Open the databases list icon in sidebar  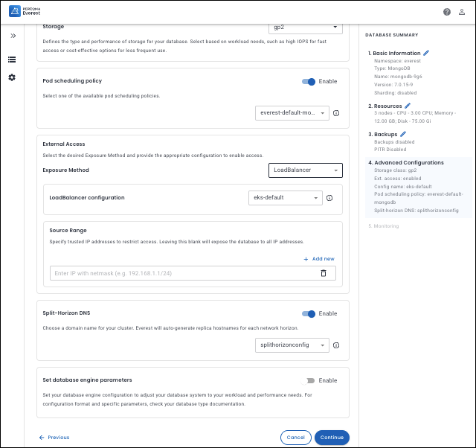coord(12,60)
